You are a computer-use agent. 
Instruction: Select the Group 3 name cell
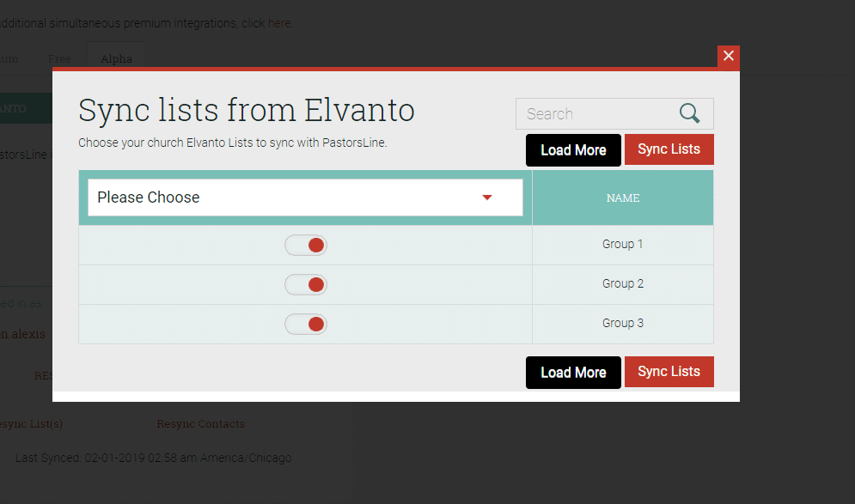[x=623, y=324]
